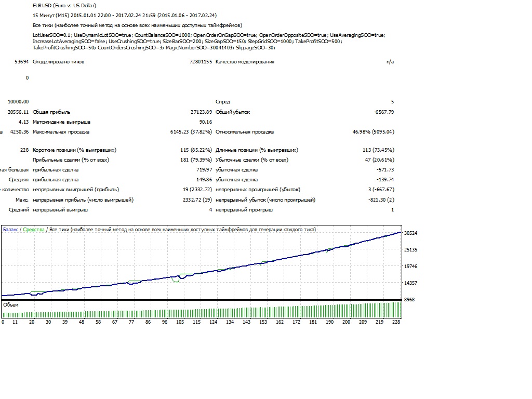Viewport: 532px width, 399px height.
Task: Click the 228 label on the trade axis
Action: (396, 322)
